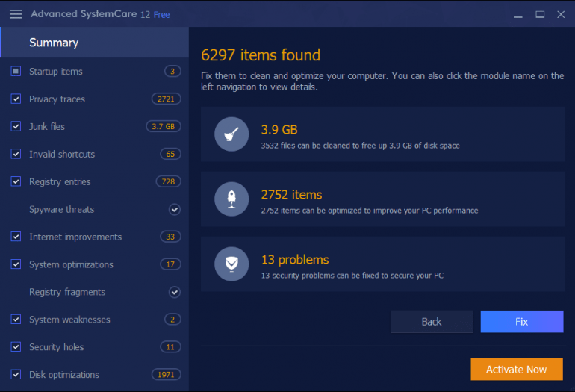575x392 pixels.
Task: Click the Back button
Action: tap(432, 322)
